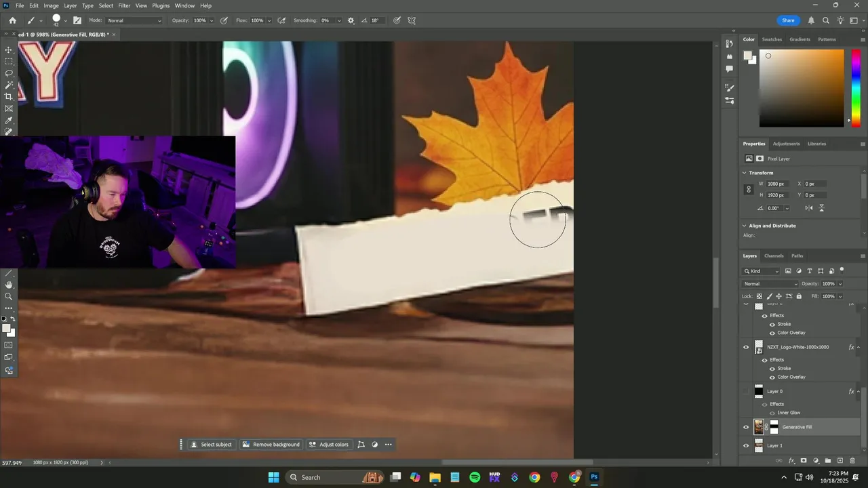Hide the Generative Fill layer
Viewport: 868px width, 488px height.
(746, 427)
